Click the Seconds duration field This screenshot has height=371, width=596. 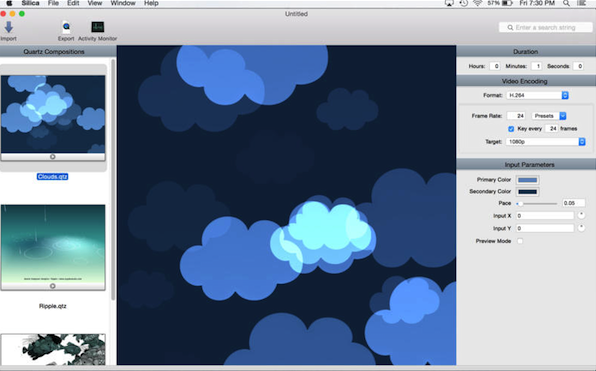pos(578,66)
